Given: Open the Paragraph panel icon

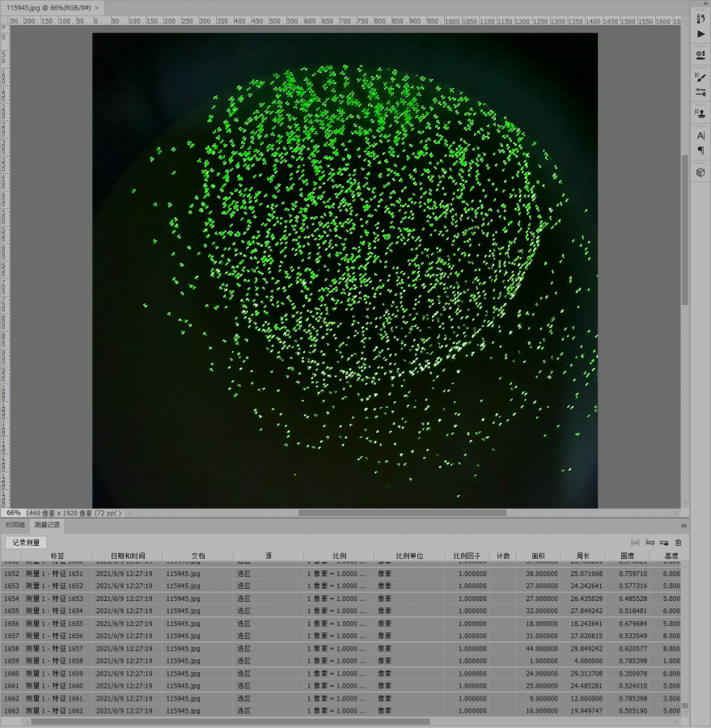Looking at the screenshot, I should click(x=700, y=150).
